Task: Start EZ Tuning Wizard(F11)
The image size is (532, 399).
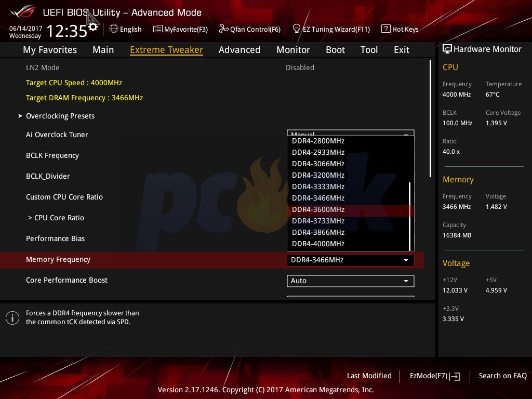Action: [331, 29]
